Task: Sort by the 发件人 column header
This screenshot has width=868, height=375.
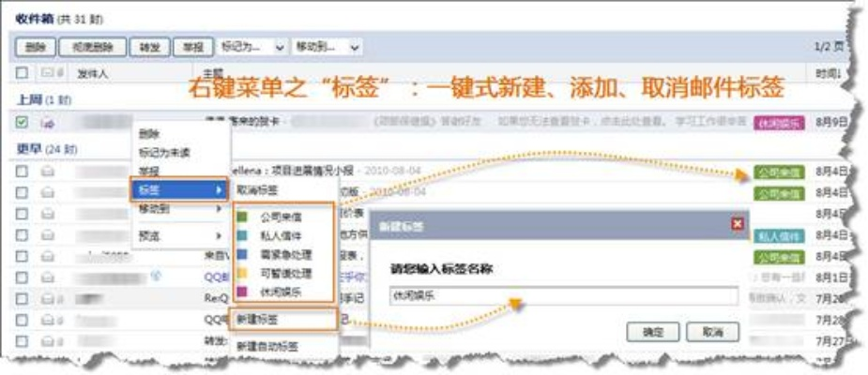Action: tap(93, 73)
